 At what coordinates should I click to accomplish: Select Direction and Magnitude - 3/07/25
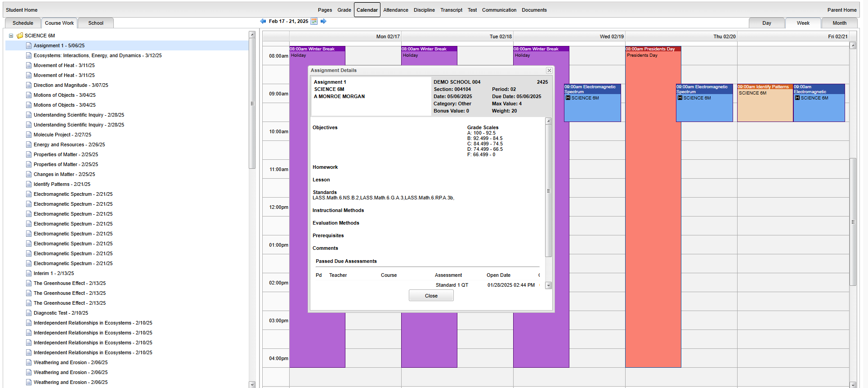point(71,85)
